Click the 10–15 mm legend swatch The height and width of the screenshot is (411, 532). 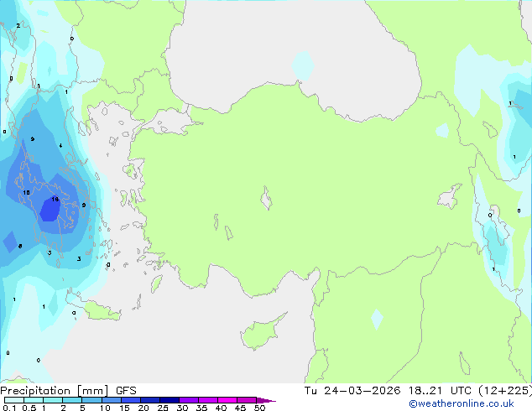click(x=112, y=400)
